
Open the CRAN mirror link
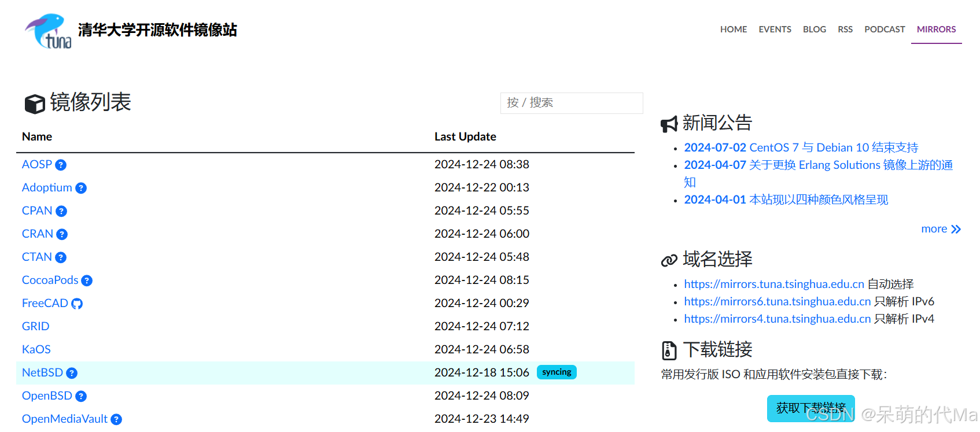[38, 234]
